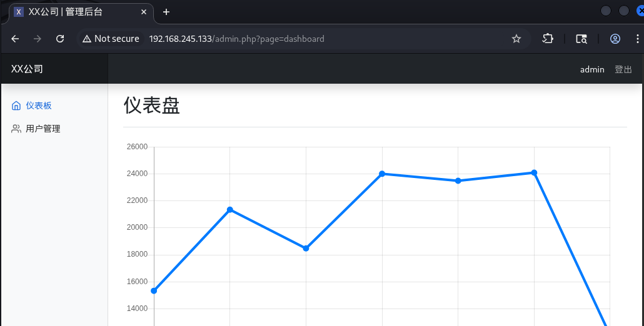Click the fifth data point near 23500

click(458, 180)
